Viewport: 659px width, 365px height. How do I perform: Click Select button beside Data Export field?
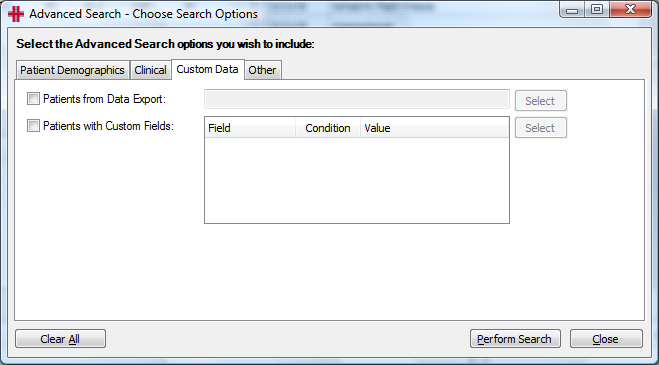pos(541,101)
